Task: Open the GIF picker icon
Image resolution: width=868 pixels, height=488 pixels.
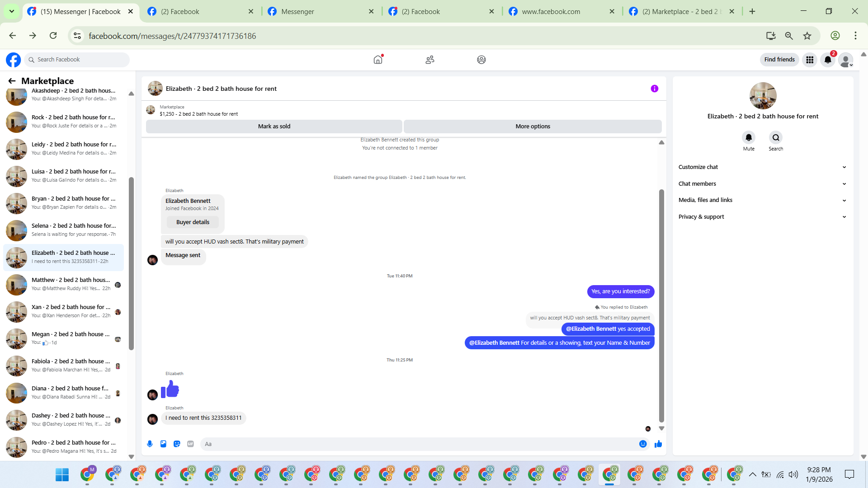Action: [x=190, y=444]
